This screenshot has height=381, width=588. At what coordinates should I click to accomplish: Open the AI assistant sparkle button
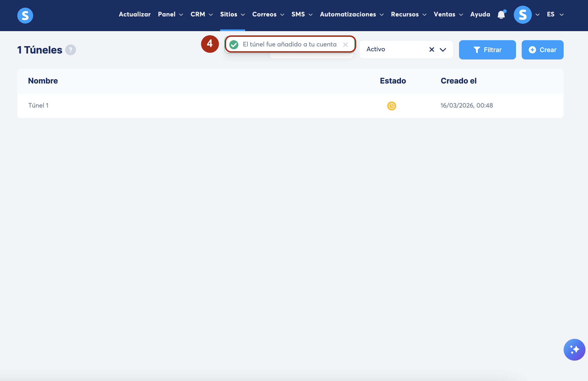click(574, 350)
